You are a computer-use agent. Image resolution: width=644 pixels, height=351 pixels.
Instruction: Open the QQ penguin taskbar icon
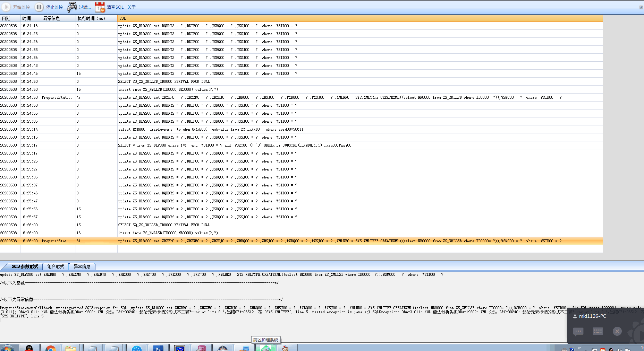pos(29,348)
